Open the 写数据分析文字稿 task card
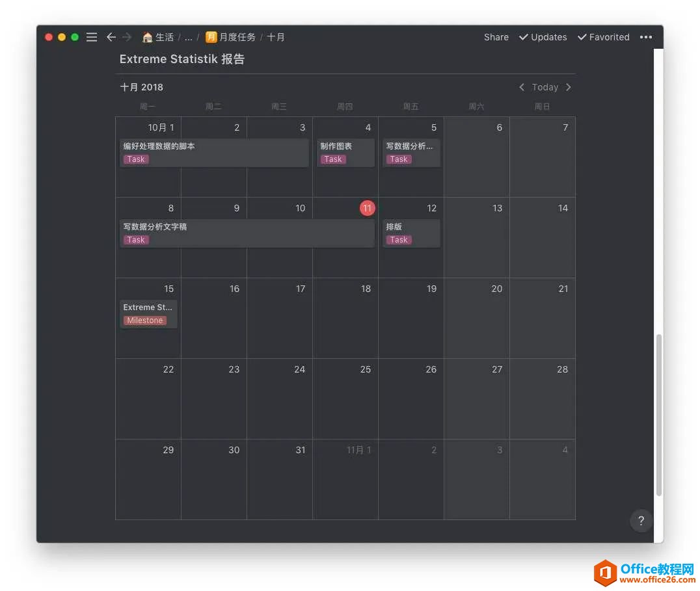Screen dimensions: 700x591 pyautogui.click(x=247, y=233)
